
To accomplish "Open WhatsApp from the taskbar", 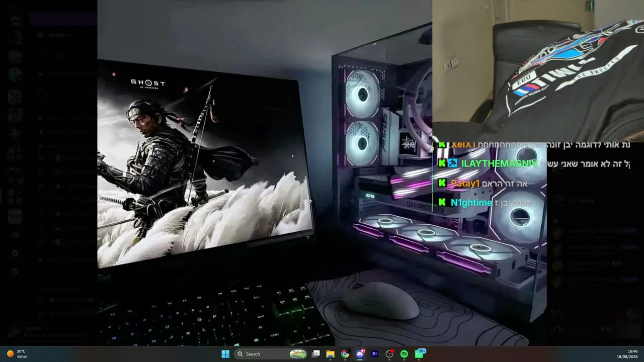I will coord(419,354).
